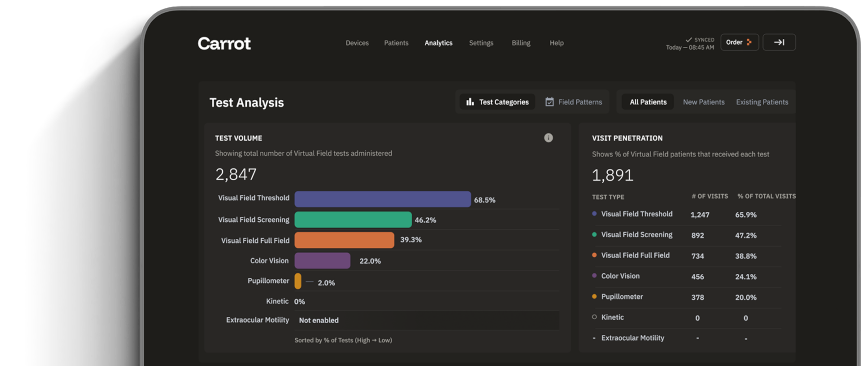Click the empty circle marker beside Kinetic
Viewport: 868px width, 366px height.
click(594, 317)
